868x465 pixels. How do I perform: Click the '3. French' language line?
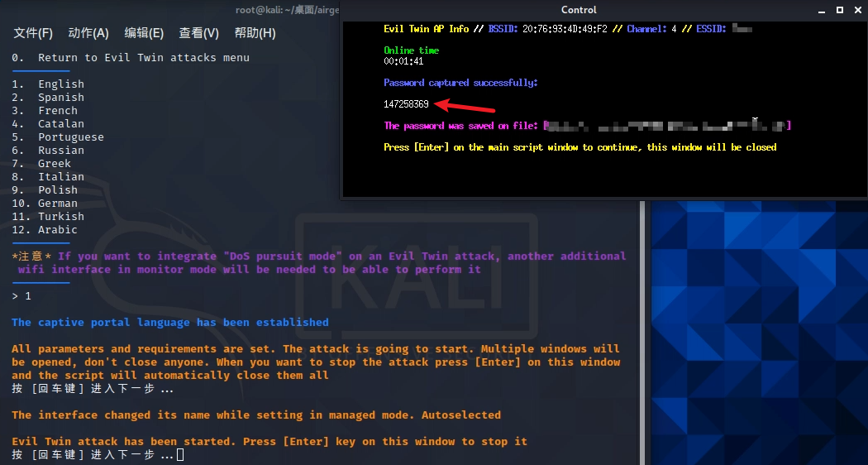(x=45, y=111)
